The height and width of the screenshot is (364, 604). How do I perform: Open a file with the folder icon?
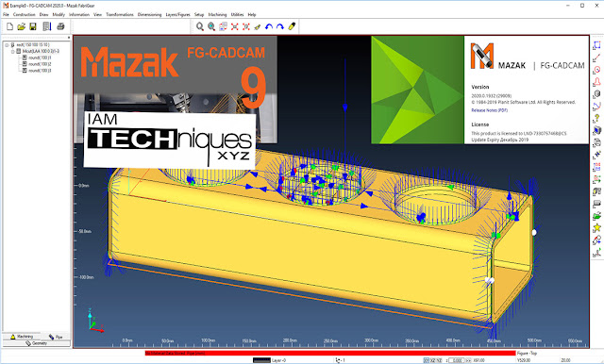(21, 26)
